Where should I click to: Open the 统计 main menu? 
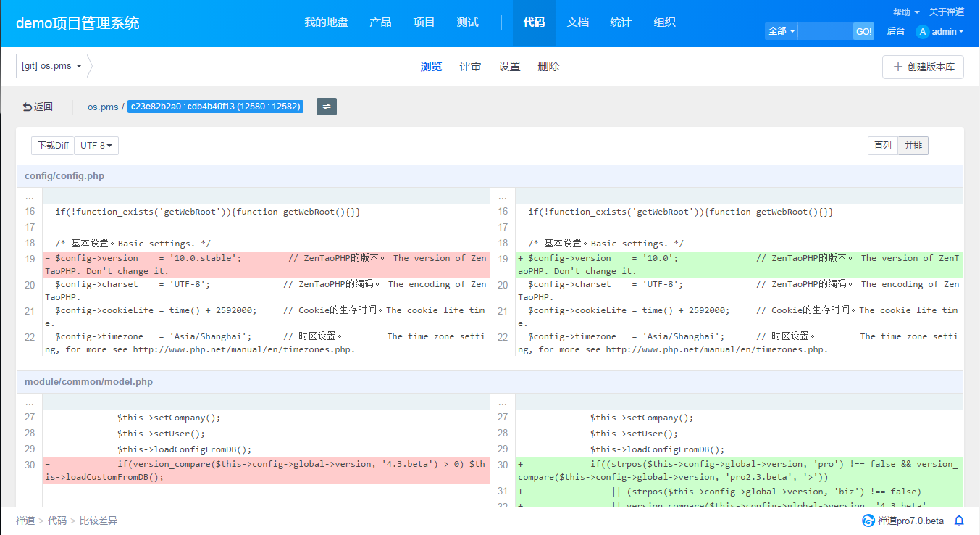[621, 22]
